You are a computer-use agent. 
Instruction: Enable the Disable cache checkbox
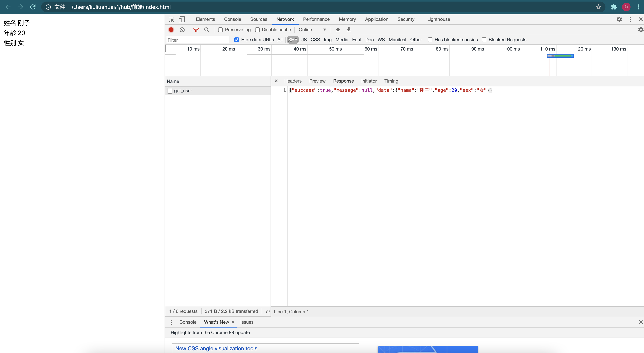(x=257, y=30)
